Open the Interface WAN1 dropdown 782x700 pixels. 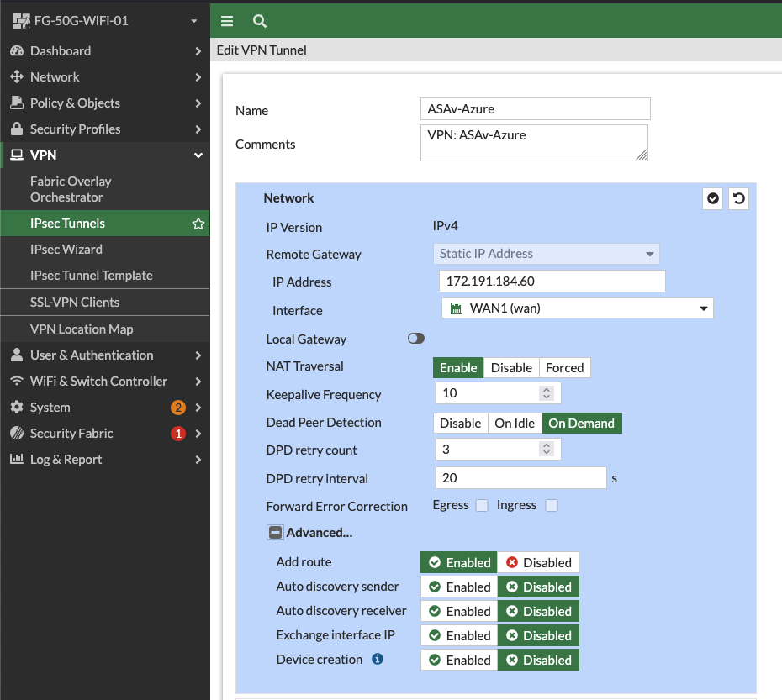(578, 308)
